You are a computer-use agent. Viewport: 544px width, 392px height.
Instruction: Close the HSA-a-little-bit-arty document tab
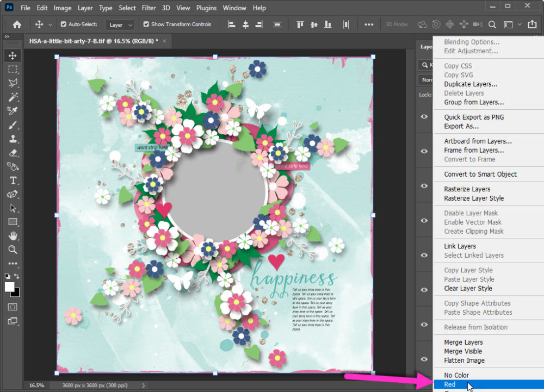pyautogui.click(x=164, y=41)
